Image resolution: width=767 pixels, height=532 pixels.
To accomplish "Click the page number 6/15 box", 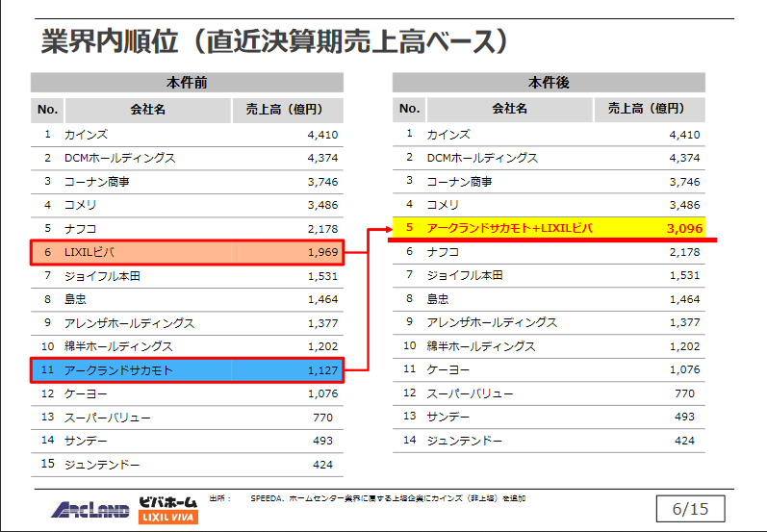I will [690, 509].
